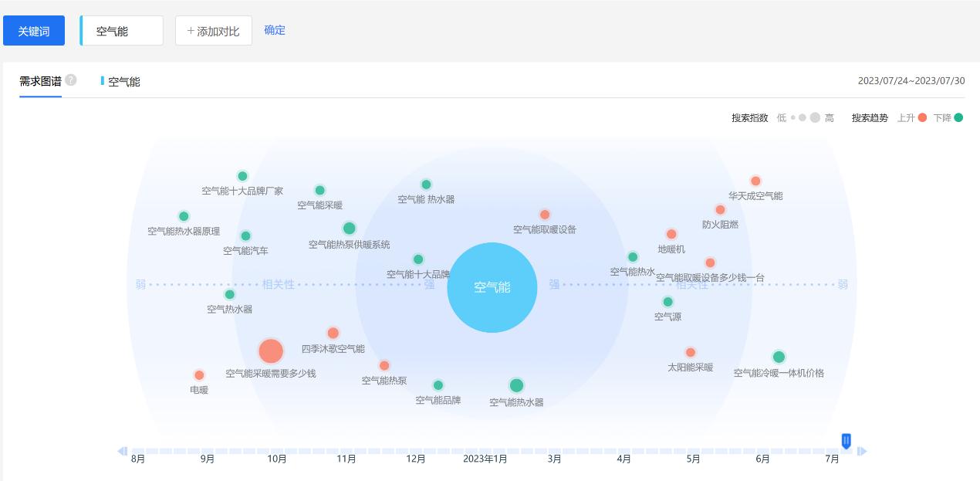Click the 8月 timeline label

138,459
